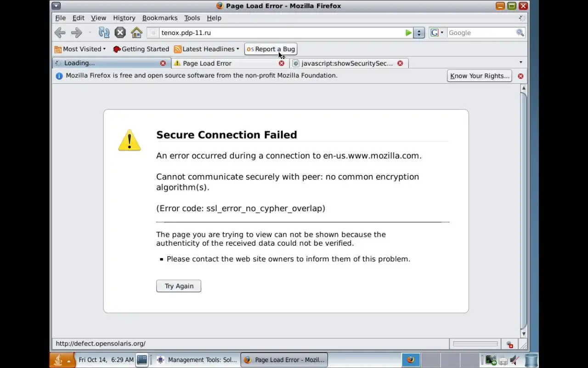
Task: Open the list all tabs dropdown
Action: (x=520, y=63)
